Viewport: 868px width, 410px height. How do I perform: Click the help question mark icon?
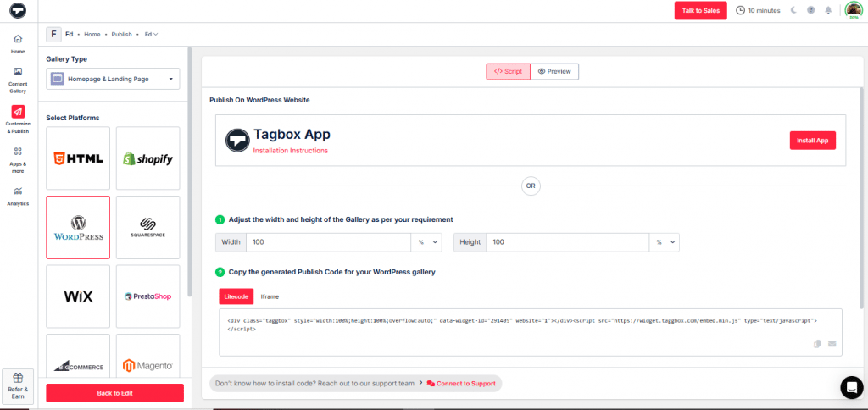(x=810, y=10)
